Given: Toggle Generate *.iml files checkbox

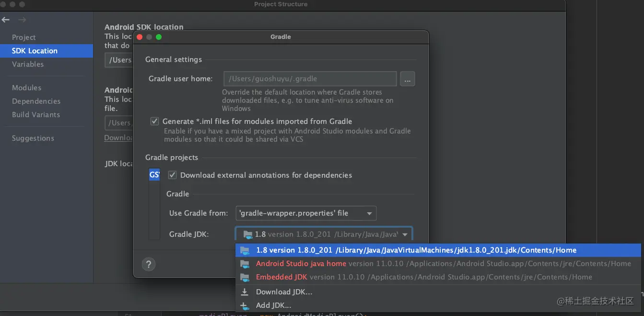Looking at the screenshot, I should pyautogui.click(x=154, y=121).
